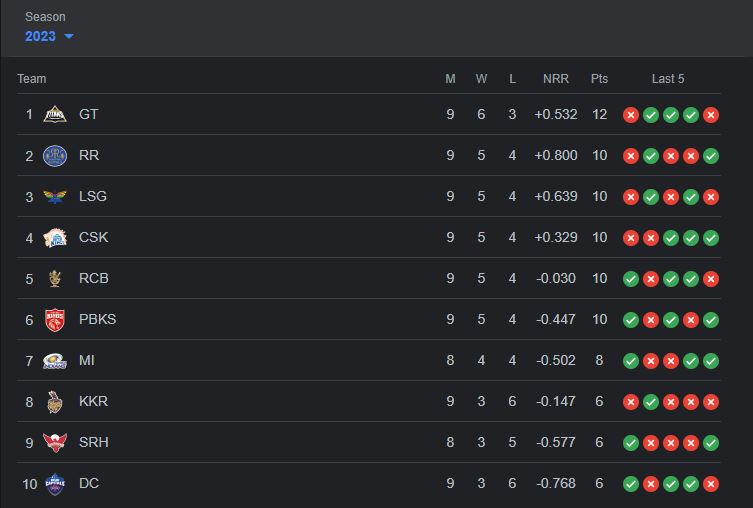The image size is (753, 508).
Task: Click the PBKS team logo
Action: pyautogui.click(x=55, y=320)
